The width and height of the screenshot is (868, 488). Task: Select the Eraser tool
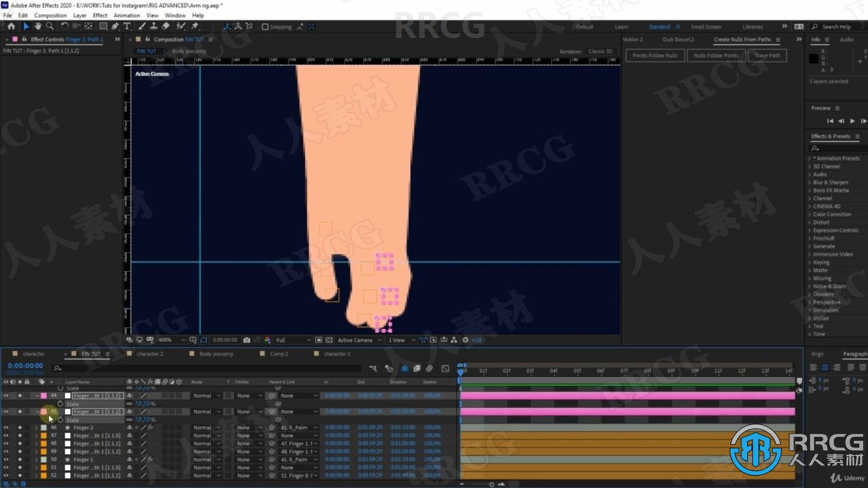click(x=166, y=26)
